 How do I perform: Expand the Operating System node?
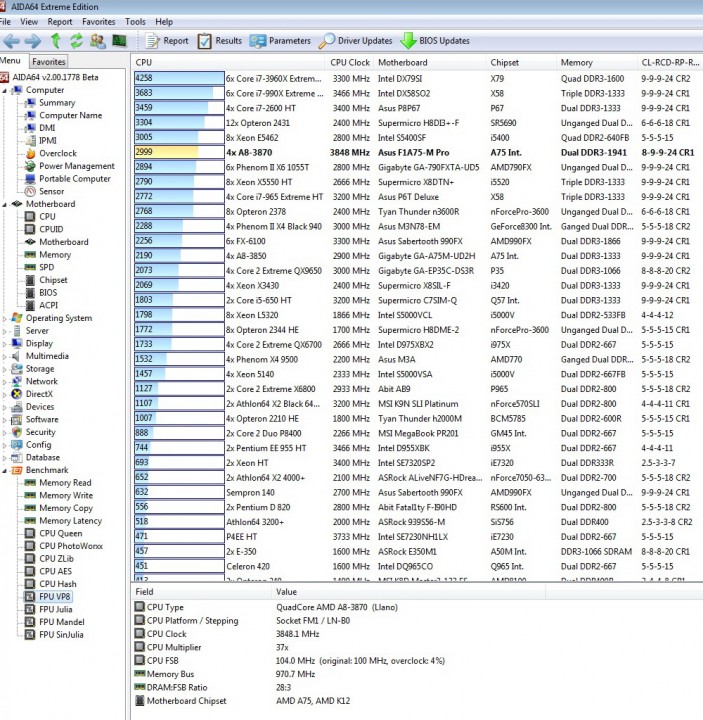(5, 318)
